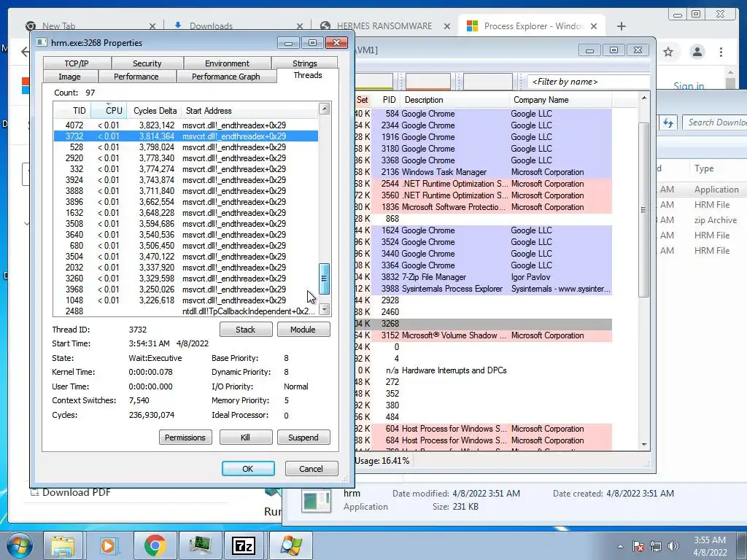The image size is (747, 560).
Task: Select 7-Zip File Manager process row
Action: (483, 277)
